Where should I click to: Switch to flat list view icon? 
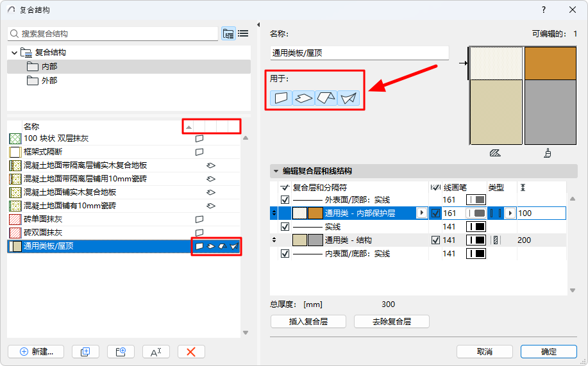click(243, 33)
